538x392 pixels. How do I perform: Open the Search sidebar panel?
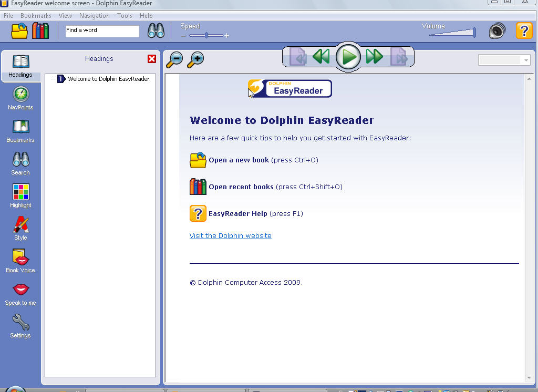[x=20, y=163]
